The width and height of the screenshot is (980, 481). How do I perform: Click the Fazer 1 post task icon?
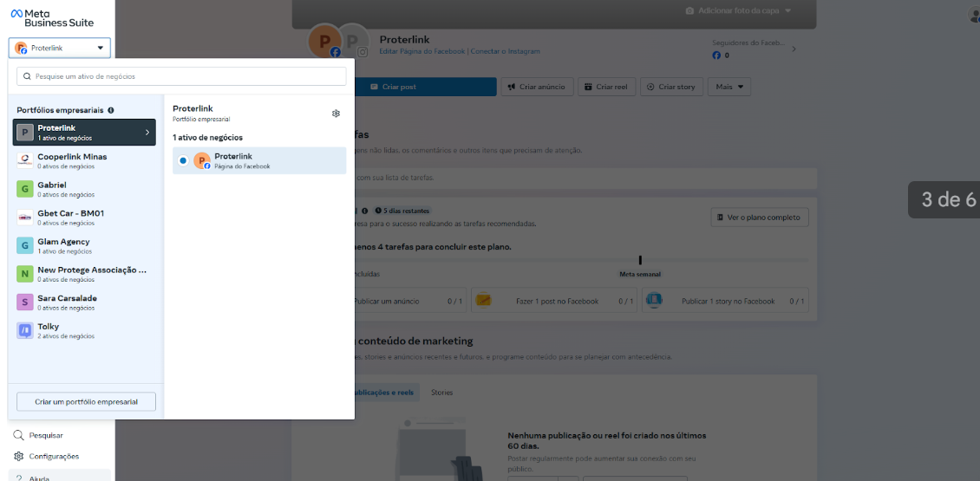(483, 301)
